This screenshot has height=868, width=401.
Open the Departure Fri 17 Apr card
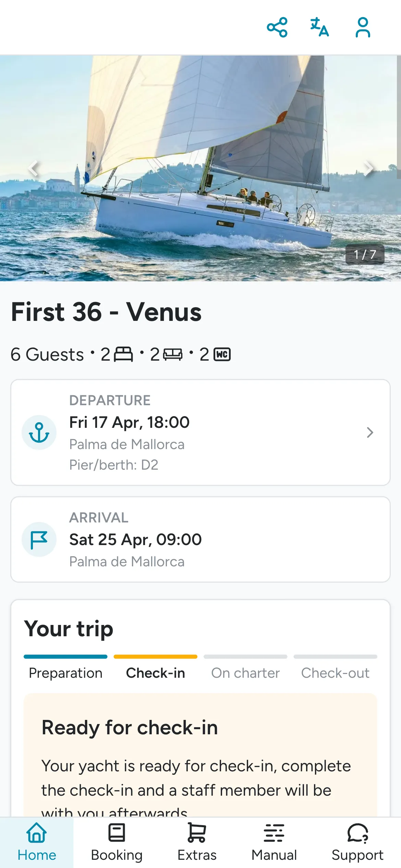click(x=200, y=432)
